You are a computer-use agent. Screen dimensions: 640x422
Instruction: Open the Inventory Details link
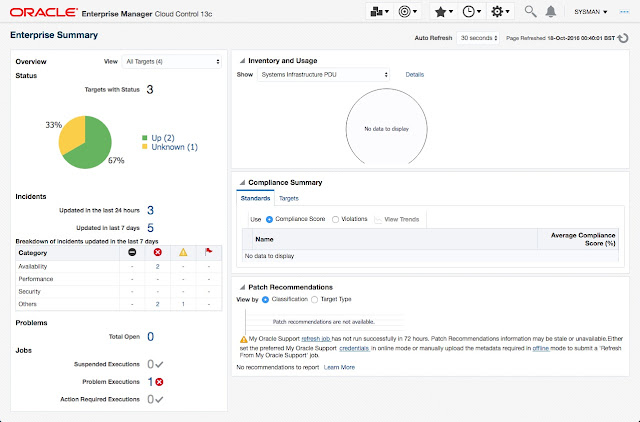tap(415, 75)
